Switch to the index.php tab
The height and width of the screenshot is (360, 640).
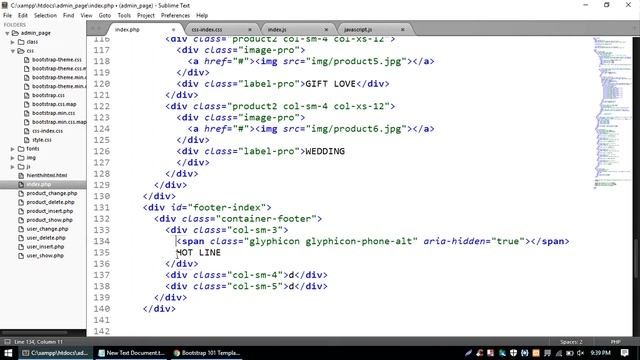coord(127,29)
